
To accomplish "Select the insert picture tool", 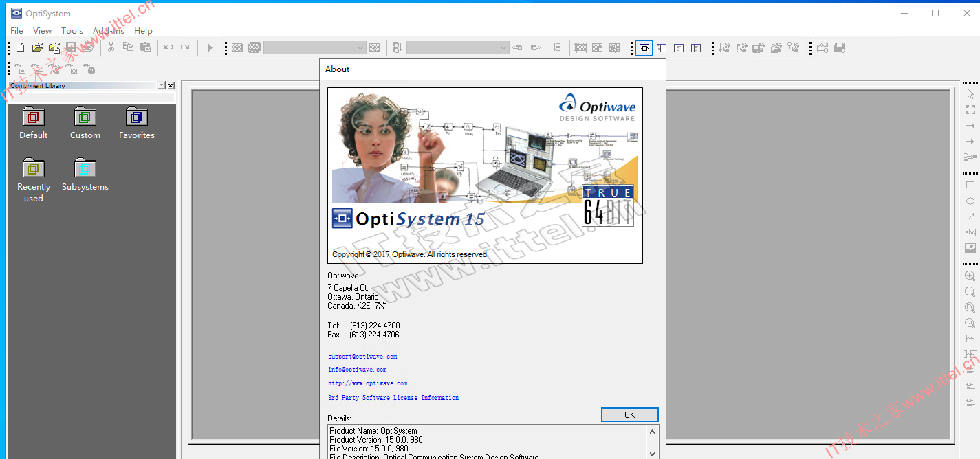I will click(x=970, y=248).
